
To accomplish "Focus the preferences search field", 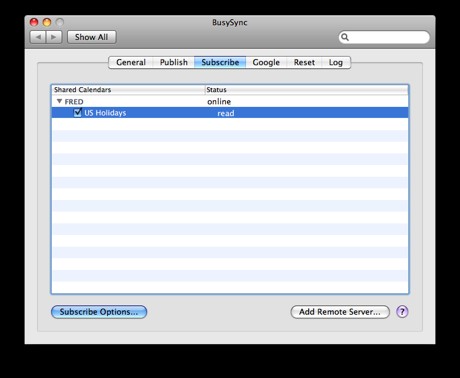I will pyautogui.click(x=384, y=37).
